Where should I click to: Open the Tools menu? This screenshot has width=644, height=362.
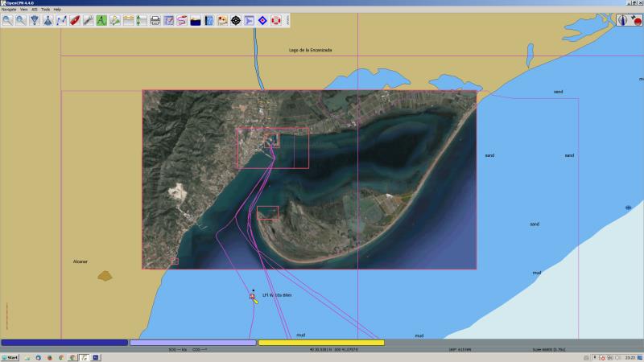pos(45,9)
